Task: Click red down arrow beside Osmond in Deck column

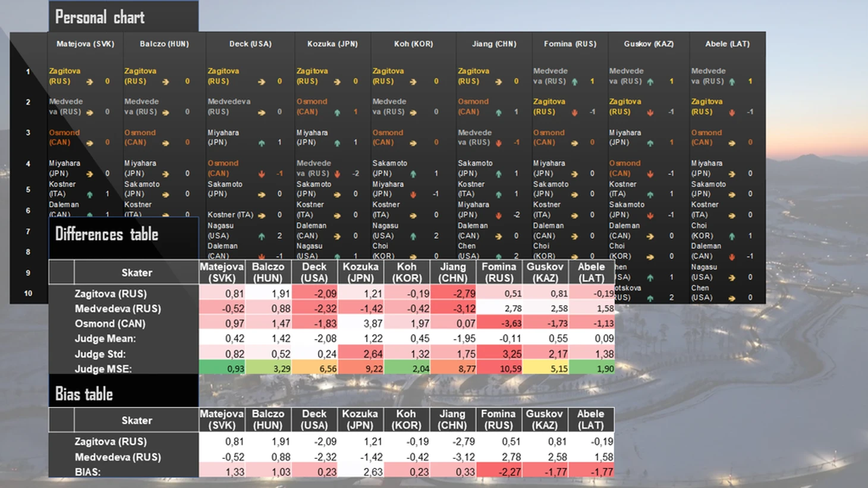Action: [262, 174]
